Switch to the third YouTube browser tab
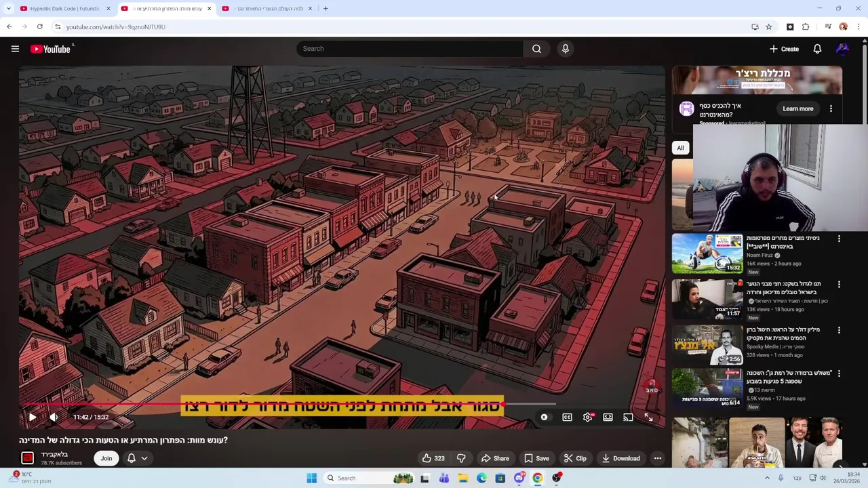Image resolution: width=868 pixels, height=488 pixels. pos(268,9)
